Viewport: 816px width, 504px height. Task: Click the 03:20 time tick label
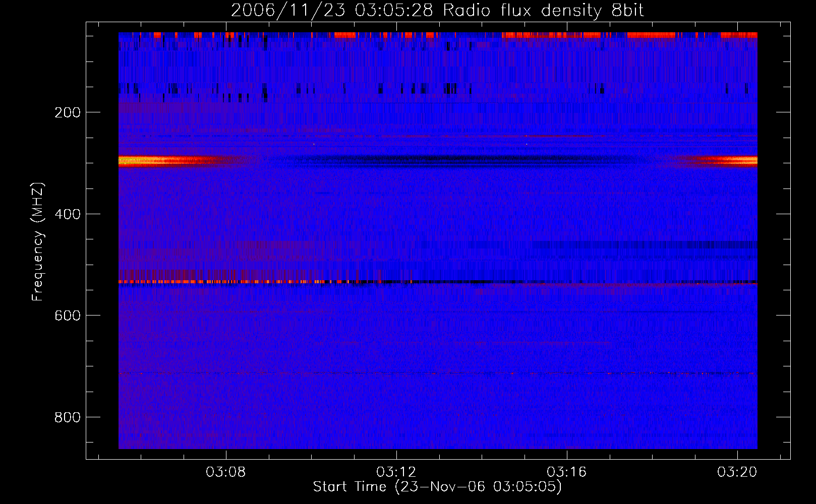tap(737, 472)
